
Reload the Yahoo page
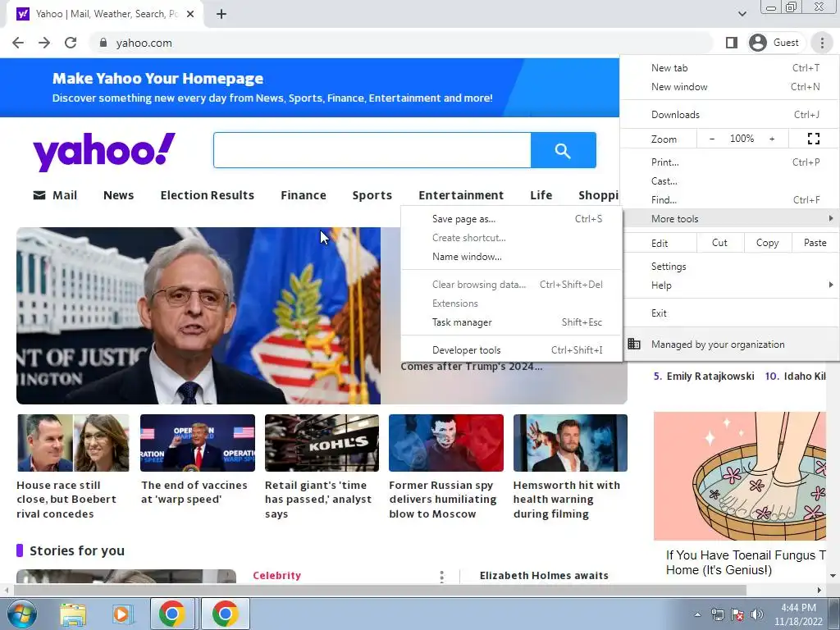point(71,43)
